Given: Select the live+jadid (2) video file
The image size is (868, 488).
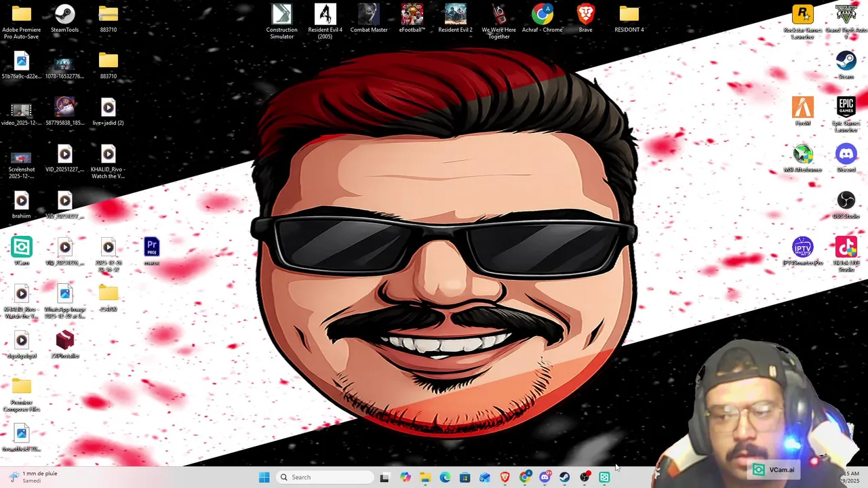Looking at the screenshot, I should pyautogui.click(x=108, y=111).
